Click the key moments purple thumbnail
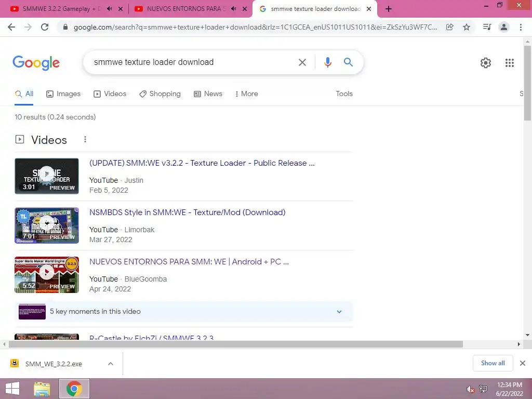Screen dimensions: 532x399 point(32,312)
